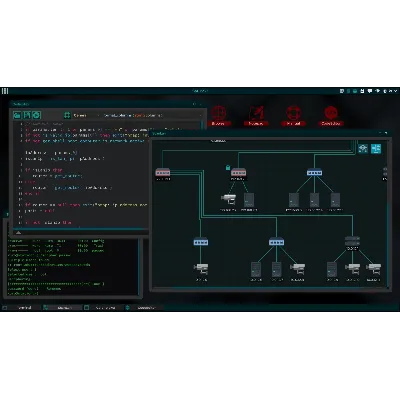This screenshot has width=400, height=400.
Task: Select the red router node with the lock
Action: (238, 174)
